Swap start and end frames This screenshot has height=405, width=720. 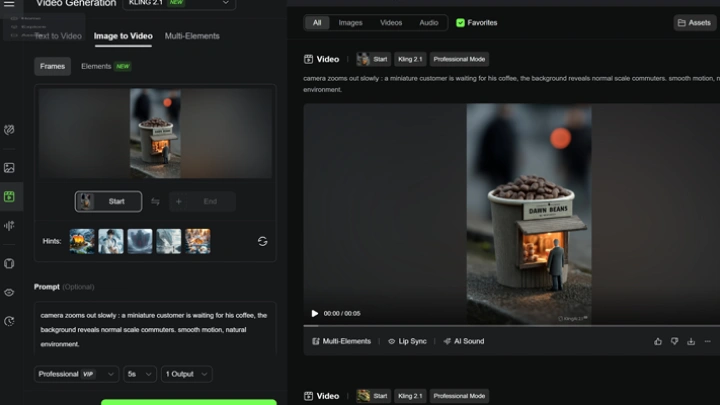[x=155, y=202]
